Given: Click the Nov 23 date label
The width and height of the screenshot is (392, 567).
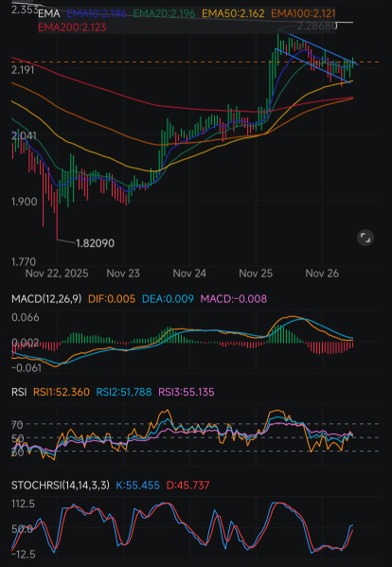Looking at the screenshot, I should point(123,274).
